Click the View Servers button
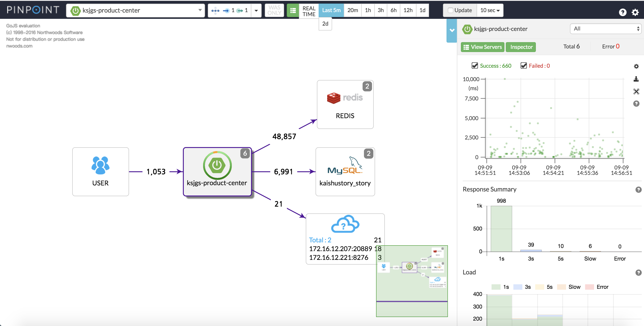This screenshot has width=644, height=326. point(482,47)
